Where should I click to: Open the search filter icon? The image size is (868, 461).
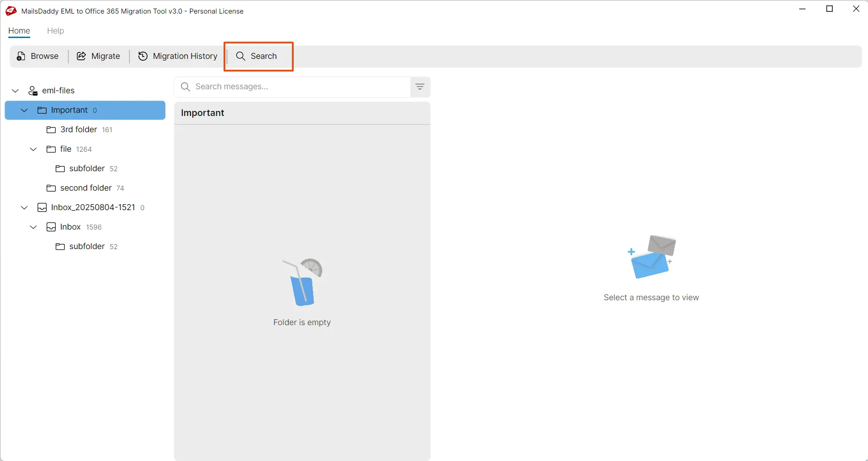[x=420, y=86]
